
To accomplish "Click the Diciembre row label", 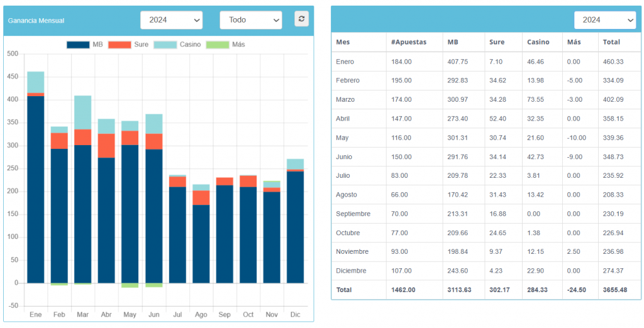I will pos(351,271).
